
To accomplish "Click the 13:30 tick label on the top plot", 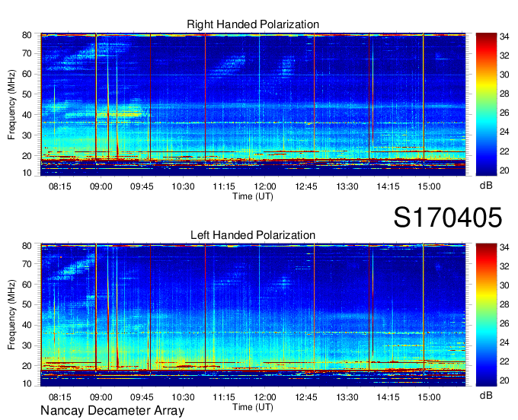I will (x=347, y=186).
